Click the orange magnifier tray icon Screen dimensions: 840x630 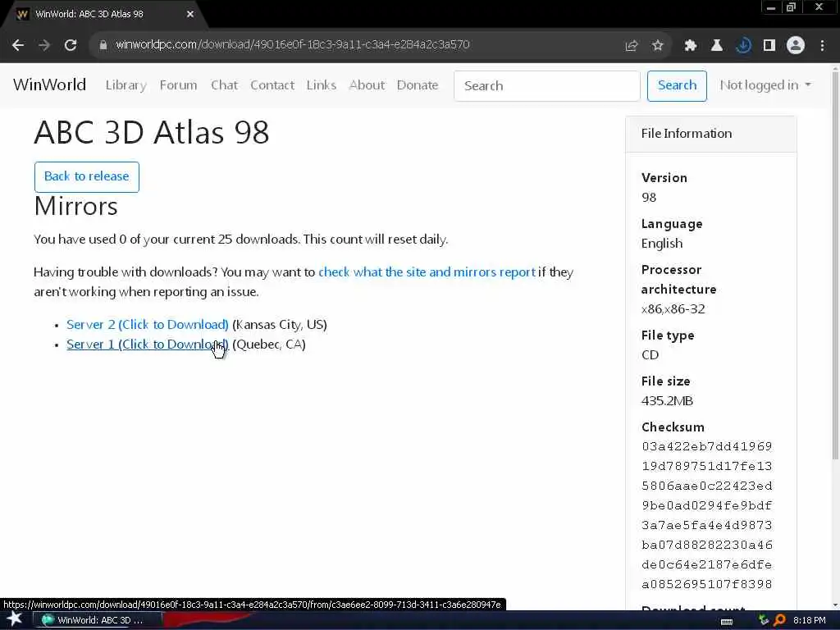[x=779, y=620]
